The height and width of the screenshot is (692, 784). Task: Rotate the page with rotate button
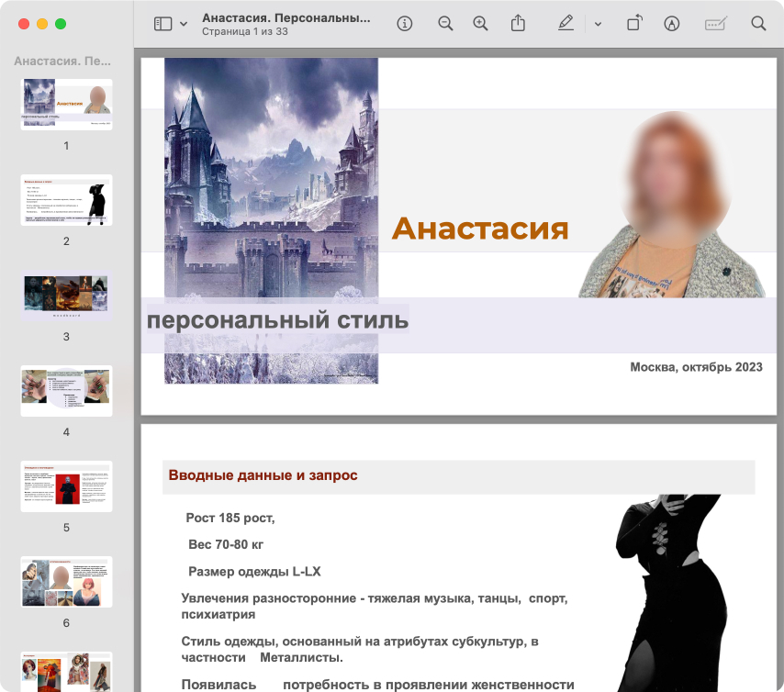634,23
